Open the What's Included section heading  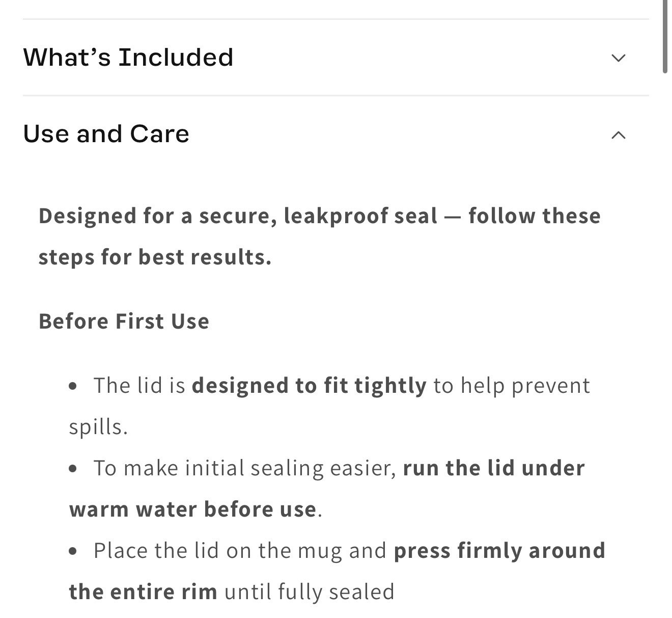click(128, 57)
